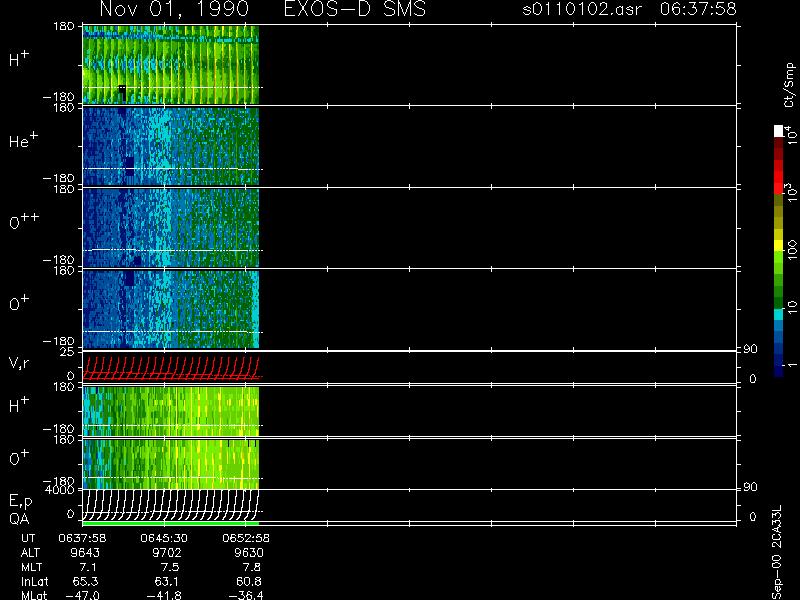Screen dimensions: 800x600
Task: Click the black data gap in top H+ plot
Action: [x=122, y=93]
